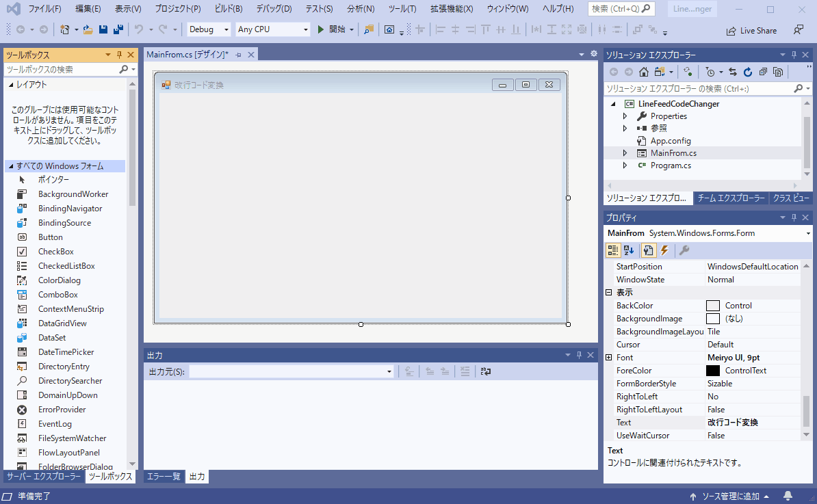Open the ビルド(B) menu
The image size is (817, 504).
point(229,9)
